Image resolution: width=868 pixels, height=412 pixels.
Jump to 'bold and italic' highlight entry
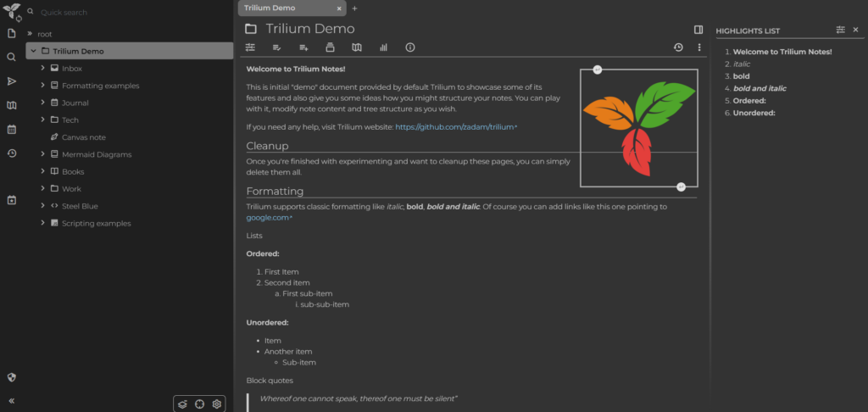759,88
